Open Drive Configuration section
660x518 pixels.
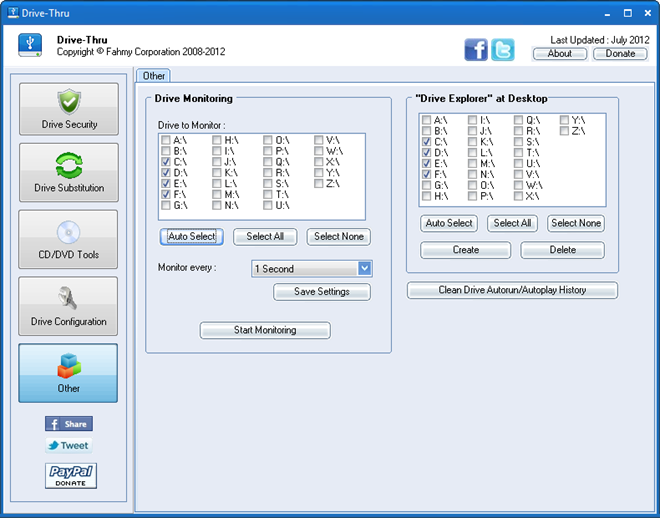pos(68,306)
